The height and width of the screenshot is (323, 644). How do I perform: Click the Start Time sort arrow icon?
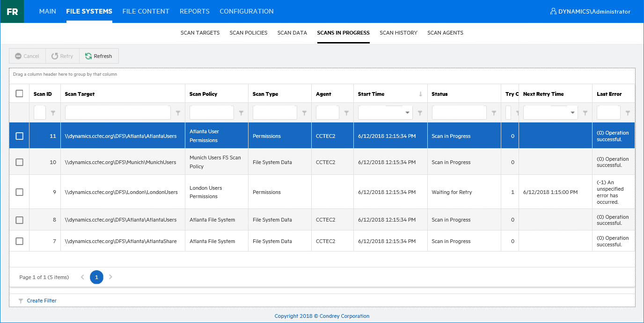[420, 94]
